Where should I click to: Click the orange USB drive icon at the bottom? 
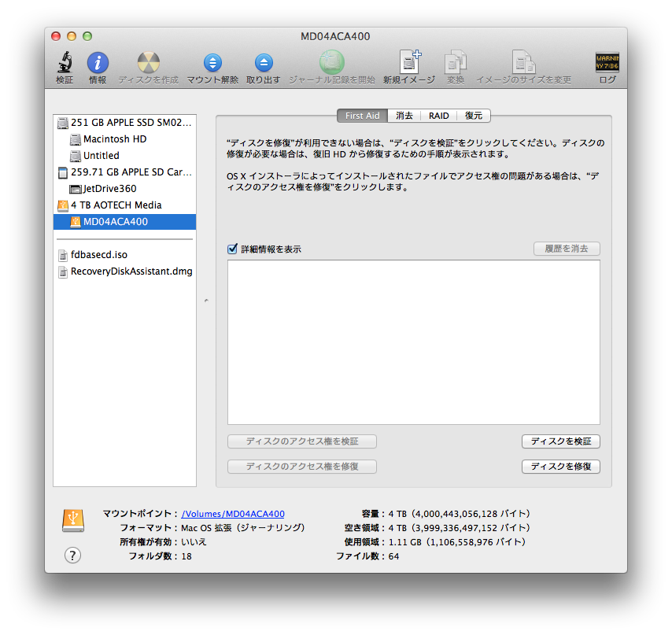click(x=73, y=520)
